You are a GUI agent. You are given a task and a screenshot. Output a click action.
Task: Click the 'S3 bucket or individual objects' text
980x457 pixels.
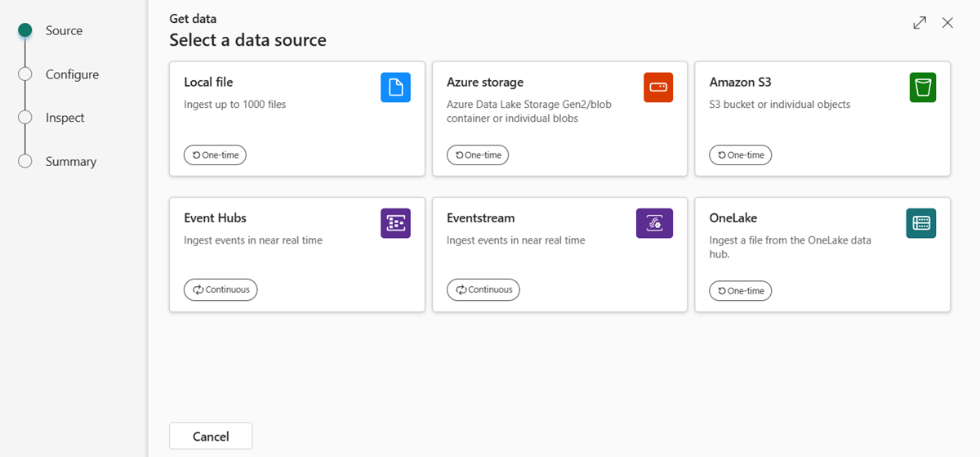[x=780, y=105]
